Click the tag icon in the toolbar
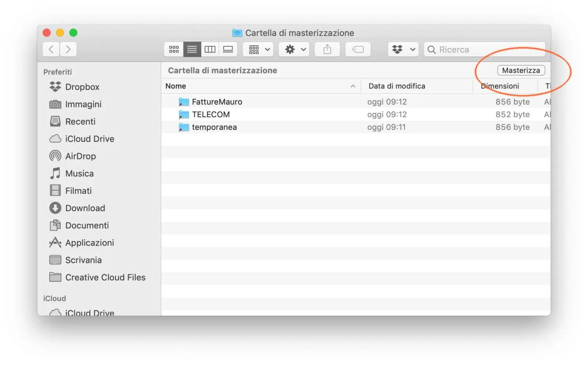The width and height of the screenshot is (588, 365). (357, 49)
